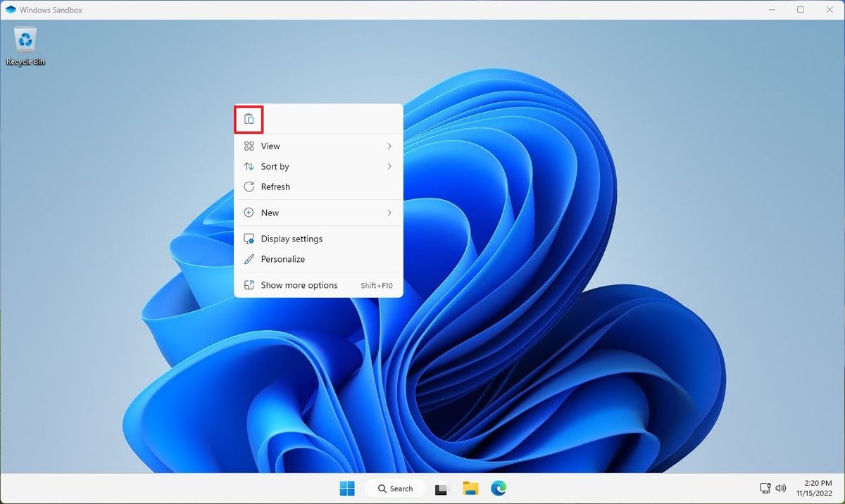
Task: Open Microsoft Edge from the taskbar
Action: 499,488
